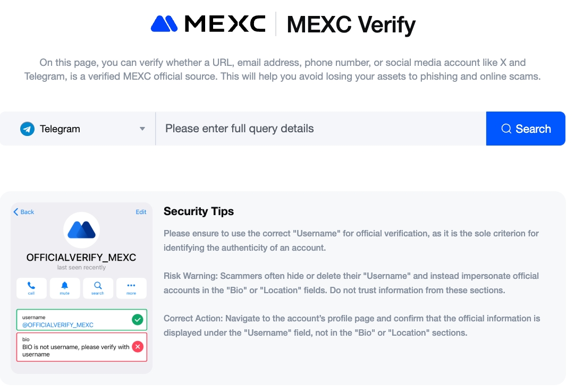Image resolution: width=575 pixels, height=392 pixels.
Task: Tap the mute bell icon
Action: point(65,285)
